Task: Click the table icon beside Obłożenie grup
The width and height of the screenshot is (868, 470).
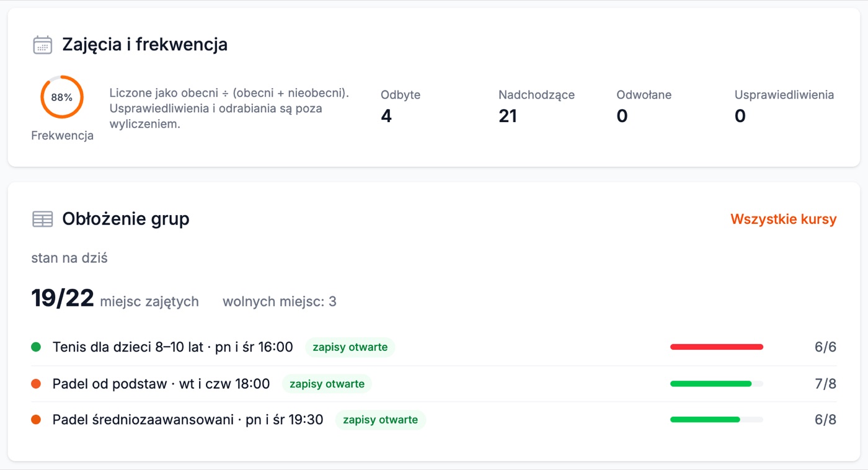Action: pos(42,219)
